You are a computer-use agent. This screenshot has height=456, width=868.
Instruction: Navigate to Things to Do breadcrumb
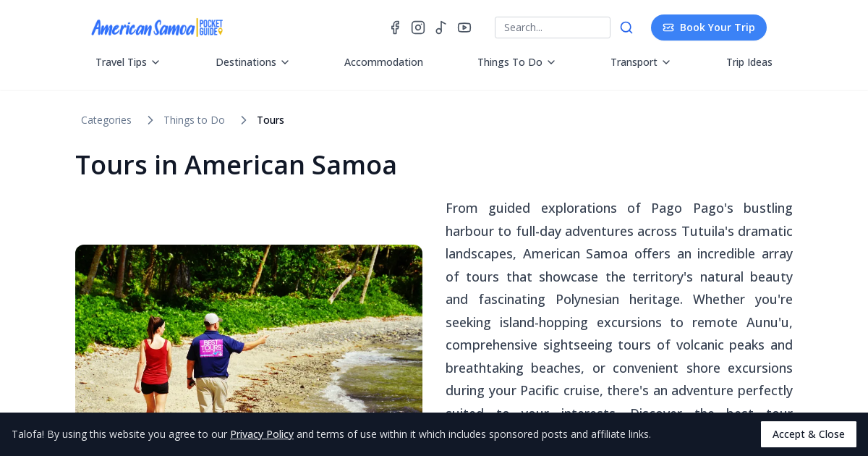[194, 120]
